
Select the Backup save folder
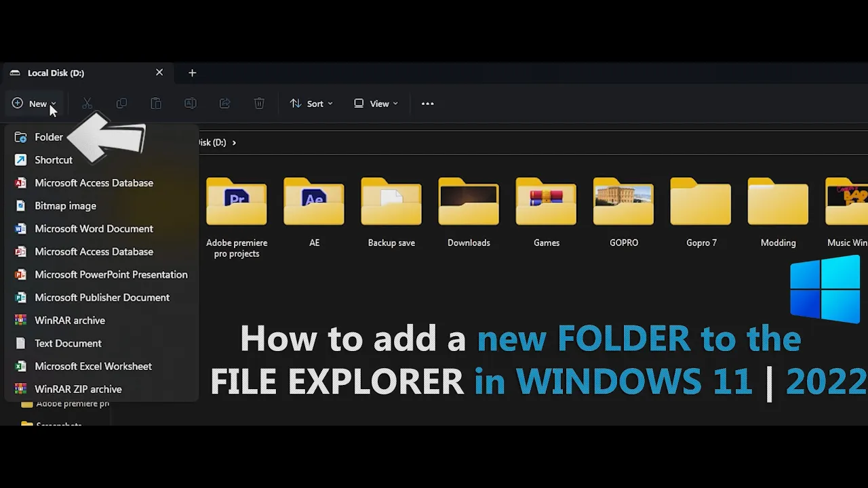pos(391,213)
